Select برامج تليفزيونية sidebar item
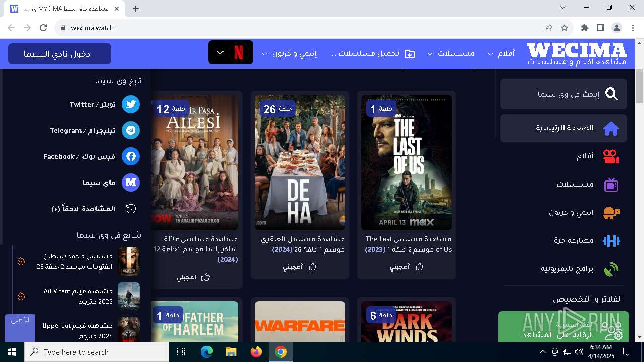 tap(563, 269)
